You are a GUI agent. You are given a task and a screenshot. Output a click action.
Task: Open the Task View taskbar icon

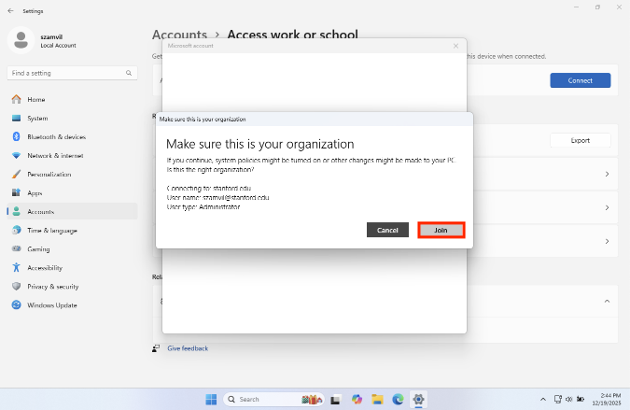(335, 399)
